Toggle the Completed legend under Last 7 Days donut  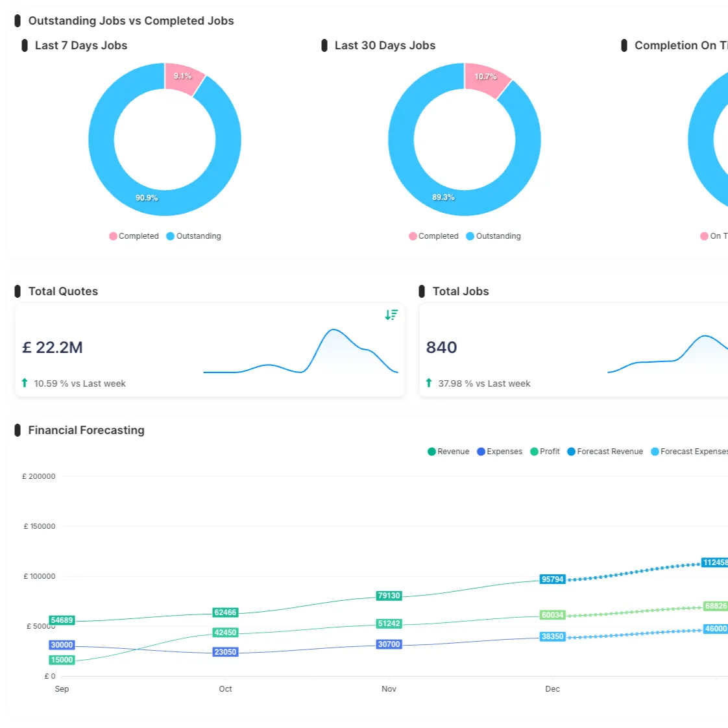point(134,236)
